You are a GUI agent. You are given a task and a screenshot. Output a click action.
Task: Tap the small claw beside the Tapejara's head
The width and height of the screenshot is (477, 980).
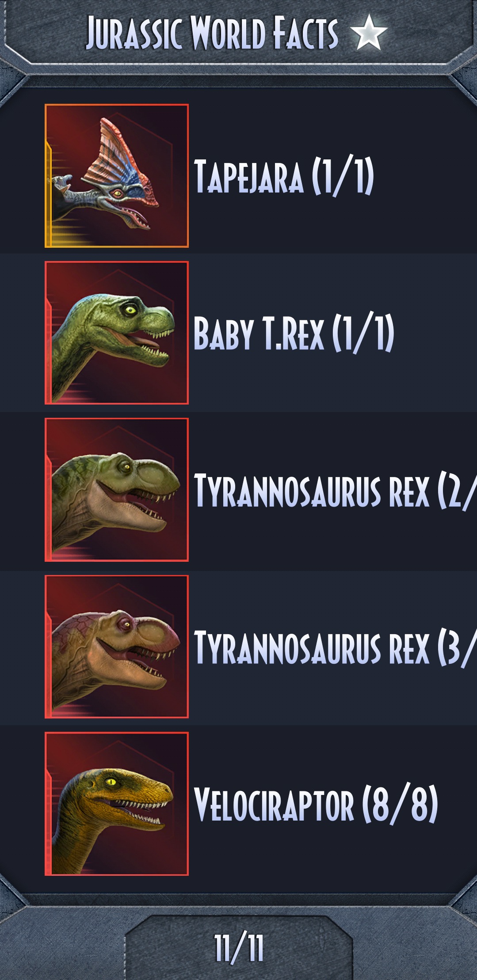(x=61, y=182)
